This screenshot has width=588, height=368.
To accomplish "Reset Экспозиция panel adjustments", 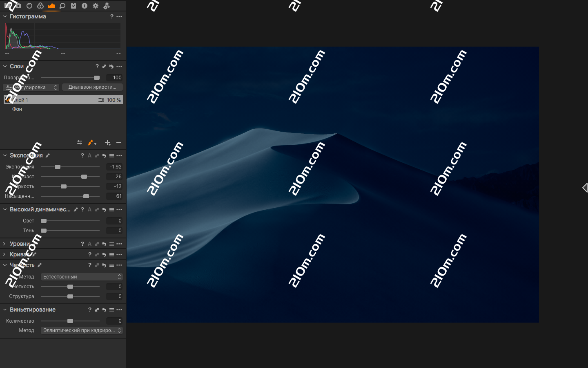I will pos(104,155).
